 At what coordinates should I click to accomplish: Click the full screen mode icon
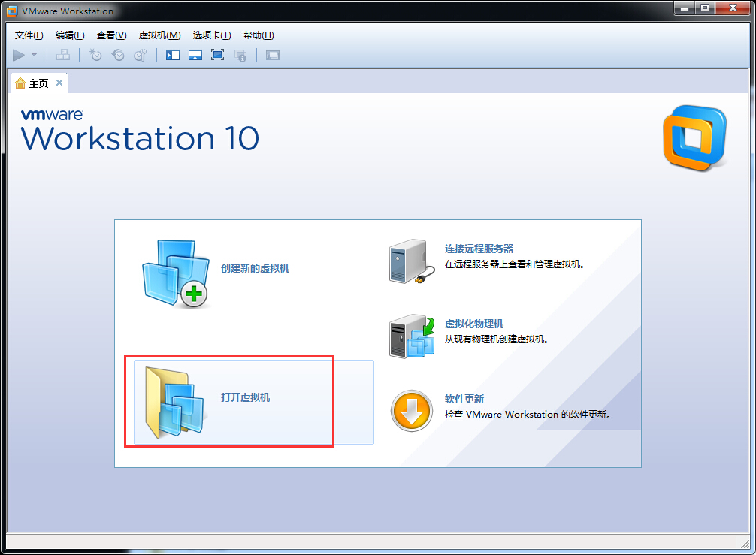(217, 55)
